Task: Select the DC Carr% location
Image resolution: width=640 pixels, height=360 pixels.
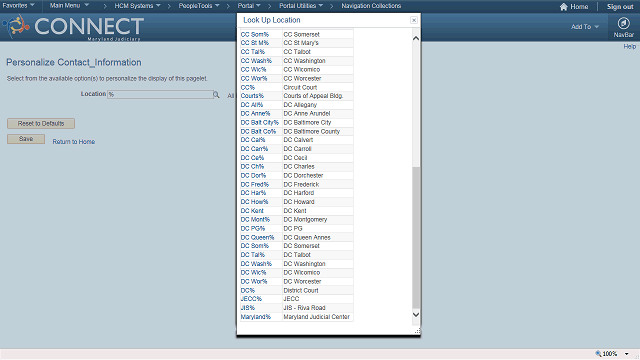Action: point(254,149)
